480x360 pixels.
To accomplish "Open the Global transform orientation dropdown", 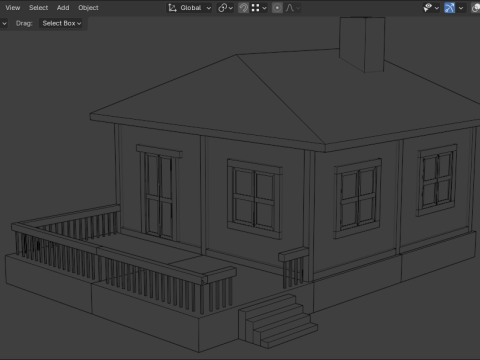I will [x=190, y=8].
